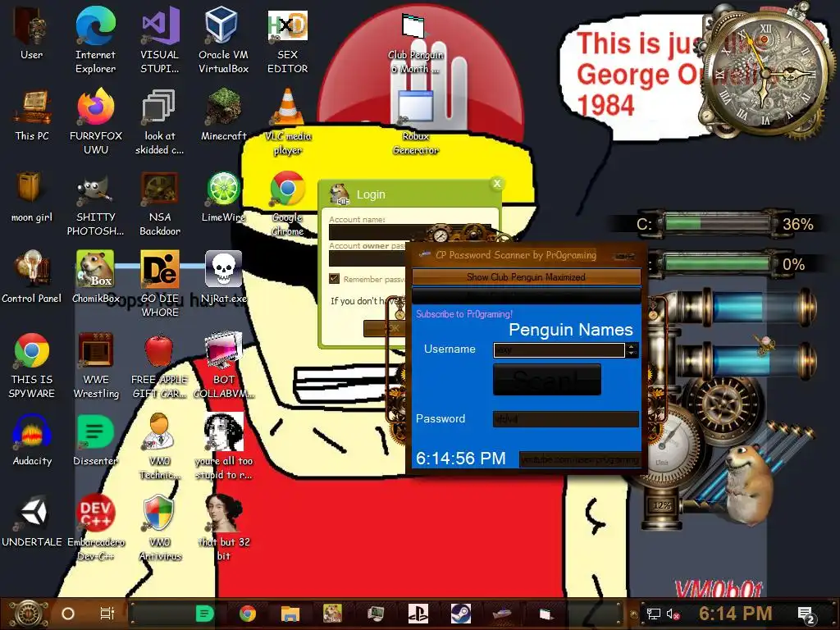
Task: Click Show Club Penguin Maximized button
Action: (526, 277)
